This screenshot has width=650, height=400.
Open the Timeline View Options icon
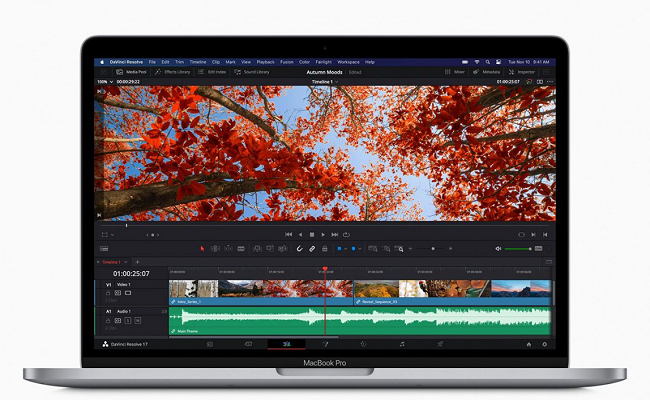point(104,249)
